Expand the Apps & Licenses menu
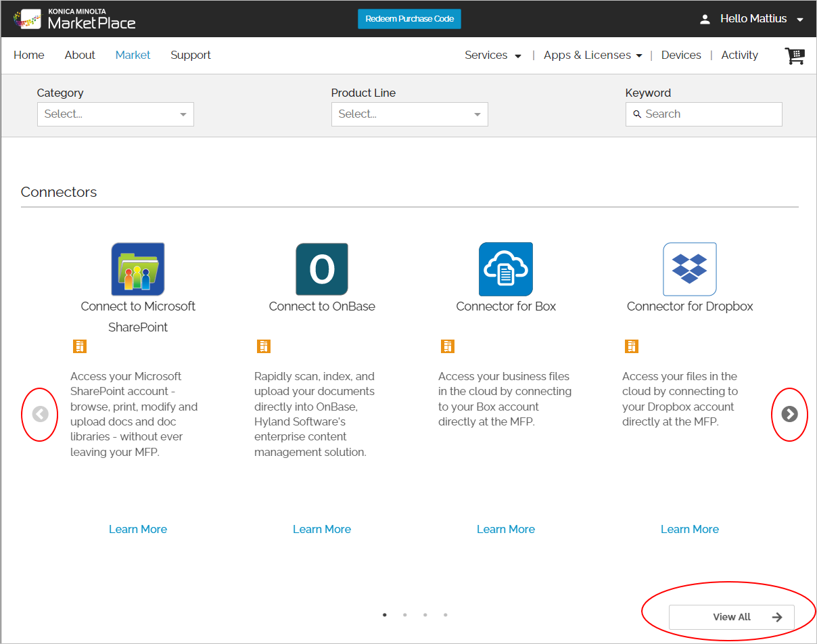This screenshot has width=817, height=644. coord(593,55)
